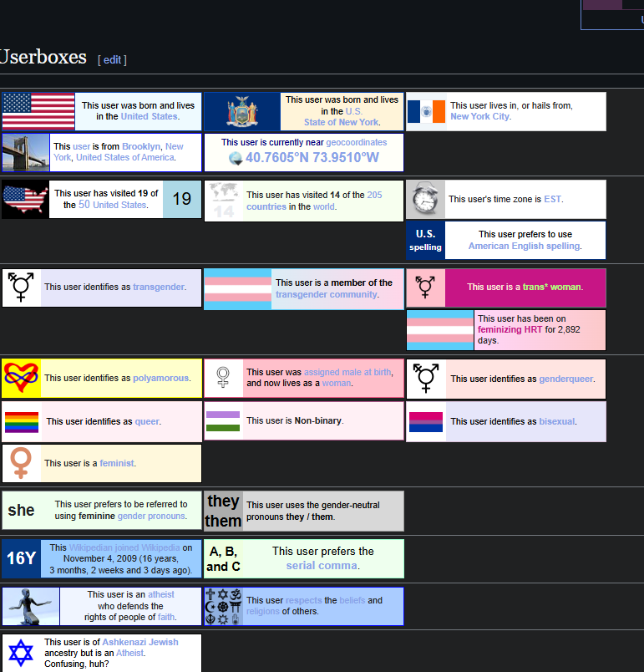
Task: Click the polyamory infinity heart icon
Action: click(22, 378)
